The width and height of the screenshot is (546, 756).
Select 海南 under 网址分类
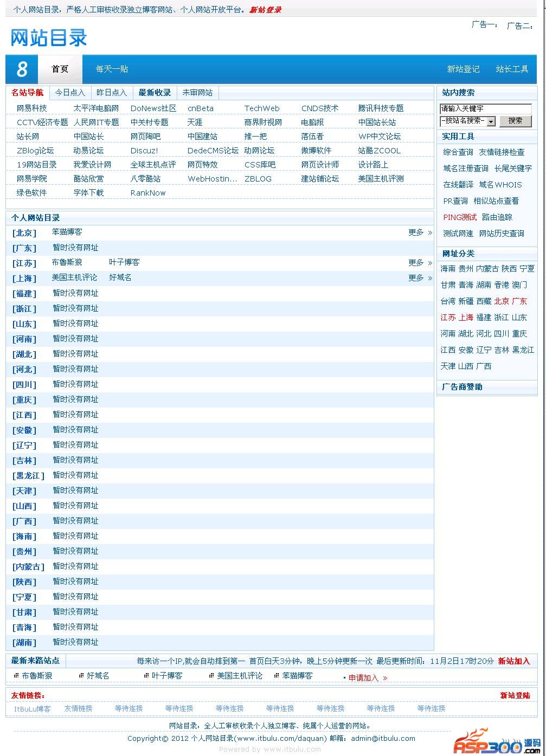(x=448, y=269)
